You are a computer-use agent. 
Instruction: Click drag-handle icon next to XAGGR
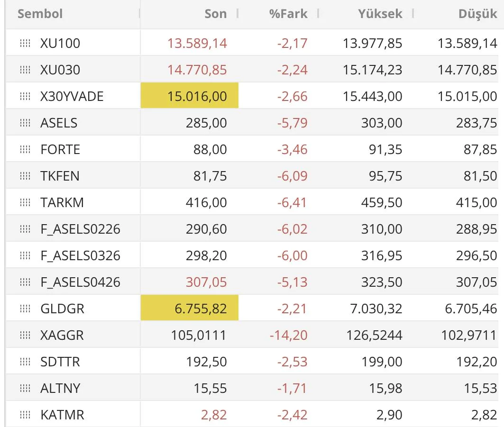click(25, 336)
